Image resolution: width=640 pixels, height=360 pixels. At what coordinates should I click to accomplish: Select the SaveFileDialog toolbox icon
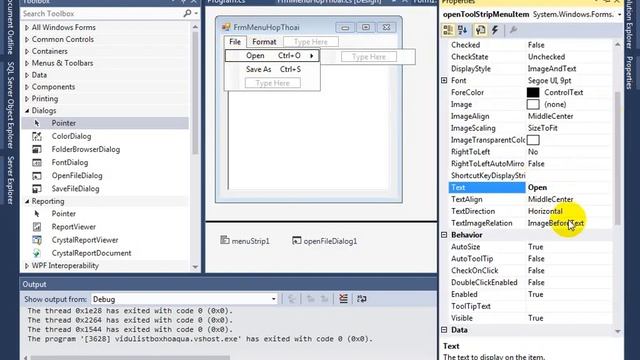pos(37,189)
